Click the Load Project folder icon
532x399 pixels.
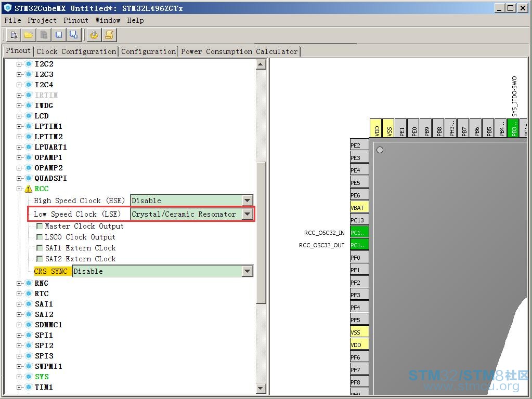[x=29, y=35]
